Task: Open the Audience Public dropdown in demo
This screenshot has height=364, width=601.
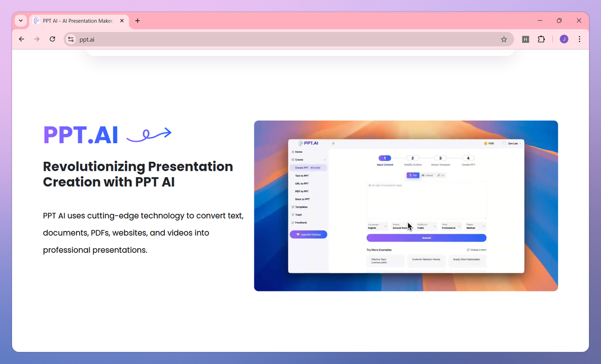Action: (427, 226)
